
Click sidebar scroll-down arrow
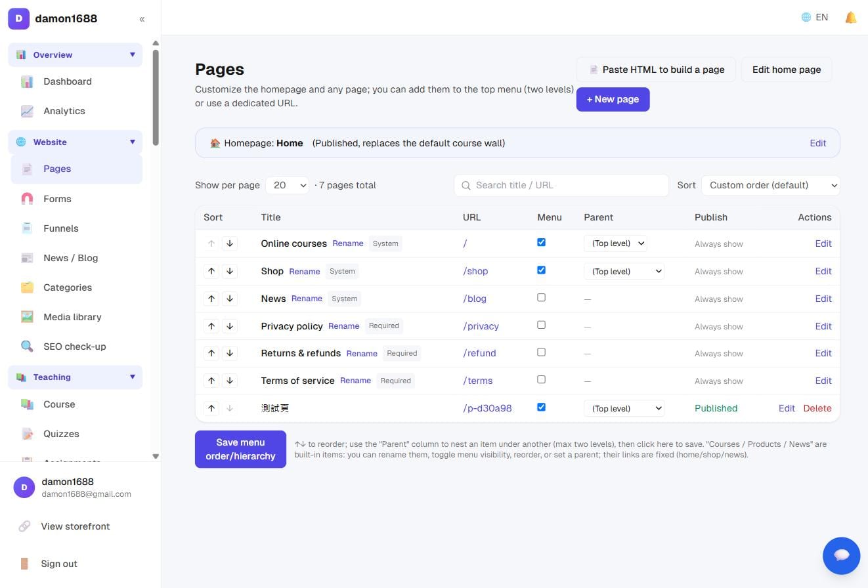click(x=156, y=456)
